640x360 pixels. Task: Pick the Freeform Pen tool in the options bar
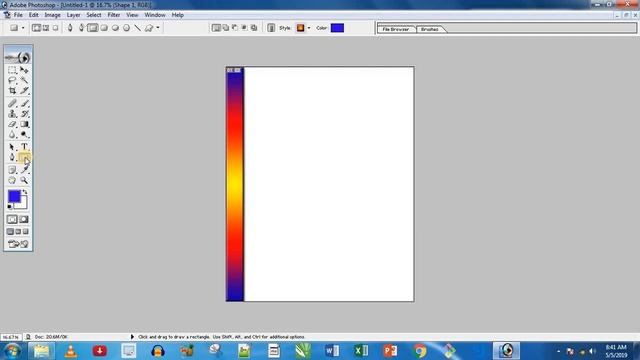click(81, 28)
